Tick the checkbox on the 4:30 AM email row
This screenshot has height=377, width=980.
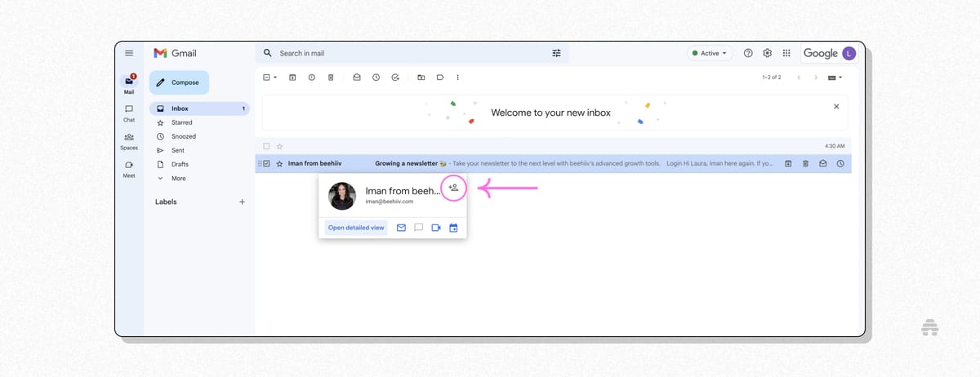point(266,146)
